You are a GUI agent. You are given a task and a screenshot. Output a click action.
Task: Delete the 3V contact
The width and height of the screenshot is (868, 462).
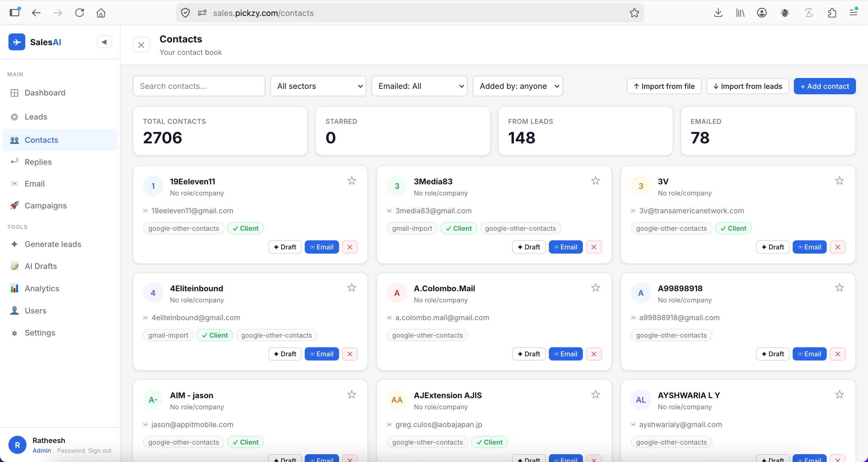(x=838, y=247)
